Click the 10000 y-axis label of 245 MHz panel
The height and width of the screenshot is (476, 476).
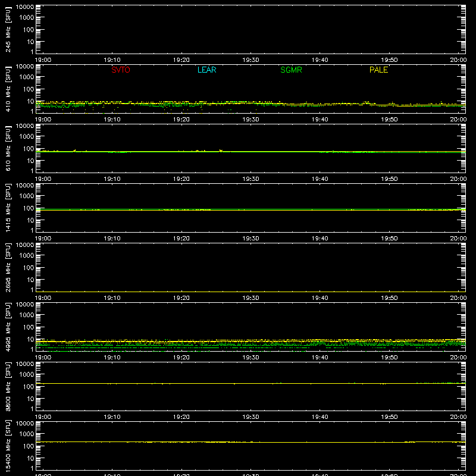[x=25, y=7]
